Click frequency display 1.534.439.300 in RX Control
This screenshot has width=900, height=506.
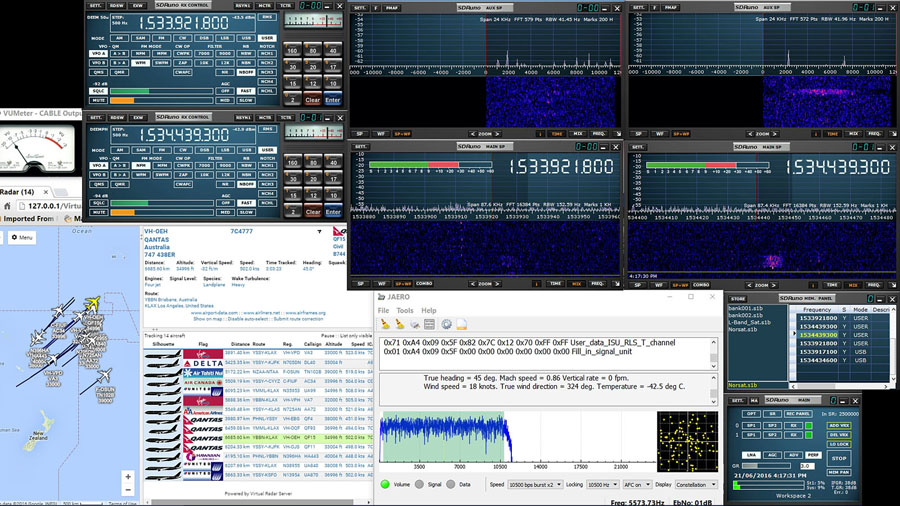click(184, 135)
